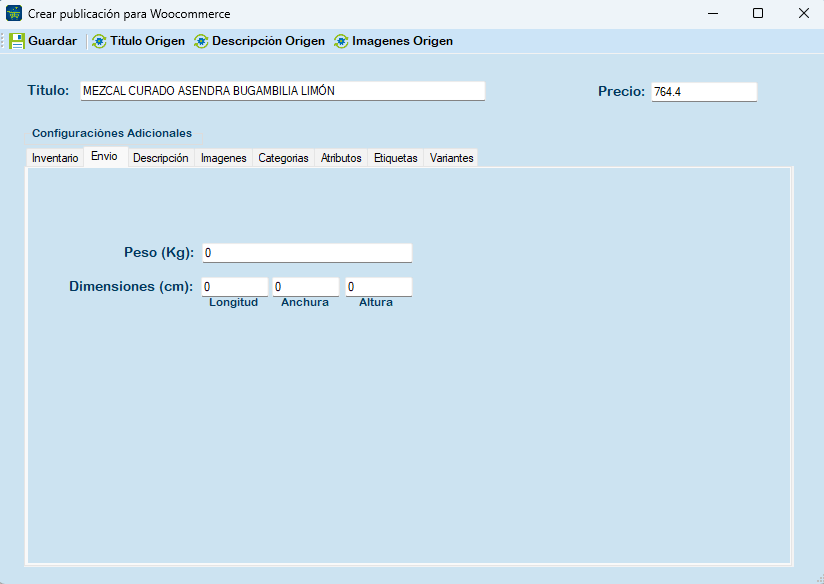
Task: Open the app icon system menu
Action: pos(14,13)
